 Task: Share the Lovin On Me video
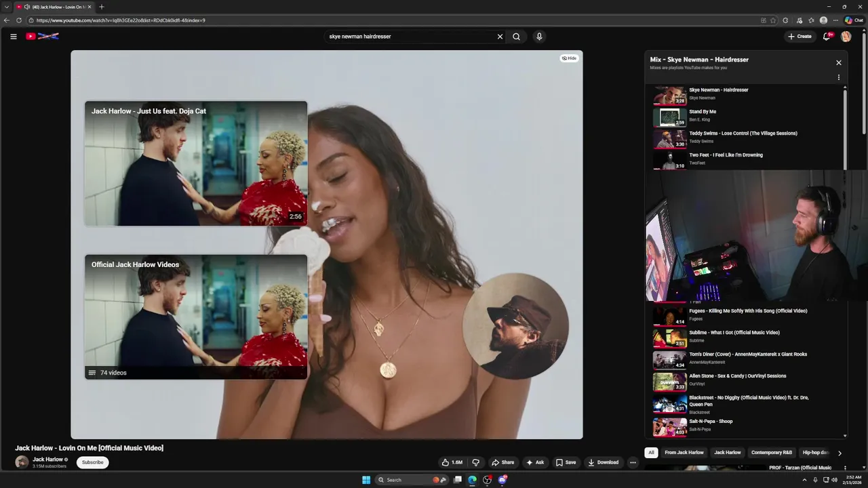pyautogui.click(x=502, y=462)
